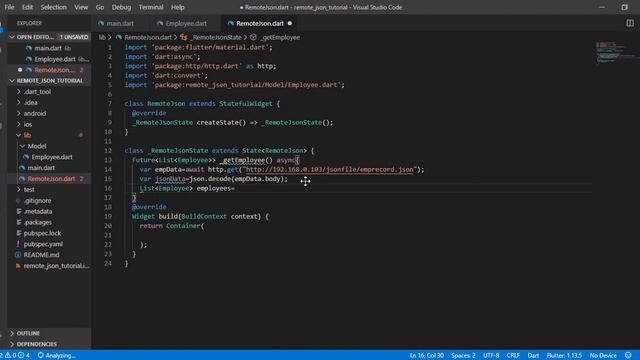The width and height of the screenshot is (640, 360).
Task: Open the Terminal menu
Action: [151, 7]
